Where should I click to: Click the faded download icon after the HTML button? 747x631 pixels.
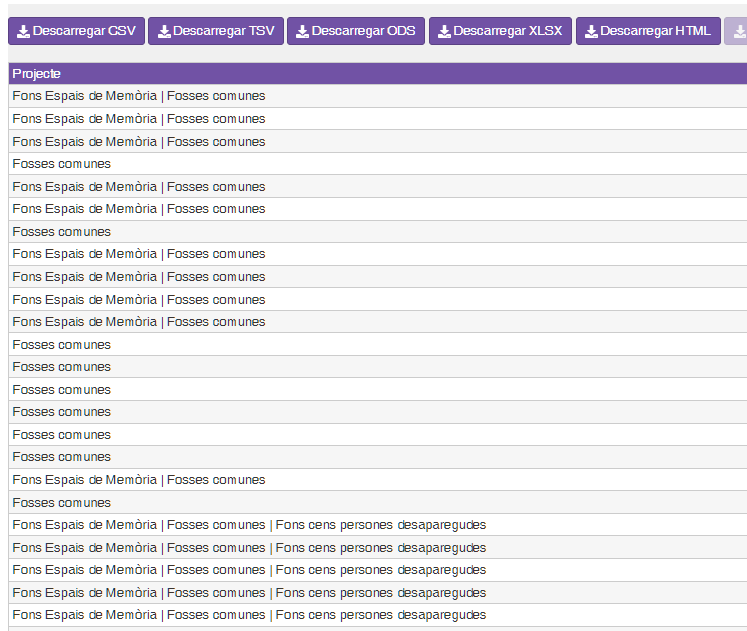tap(739, 31)
